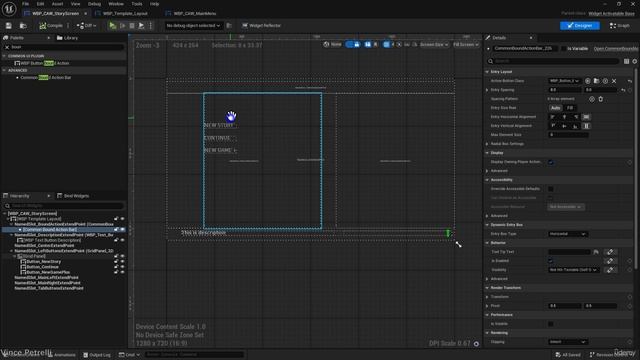Toggle lock icon for WBP Template Layout row
The width and height of the screenshot is (640, 360).
coord(116,219)
